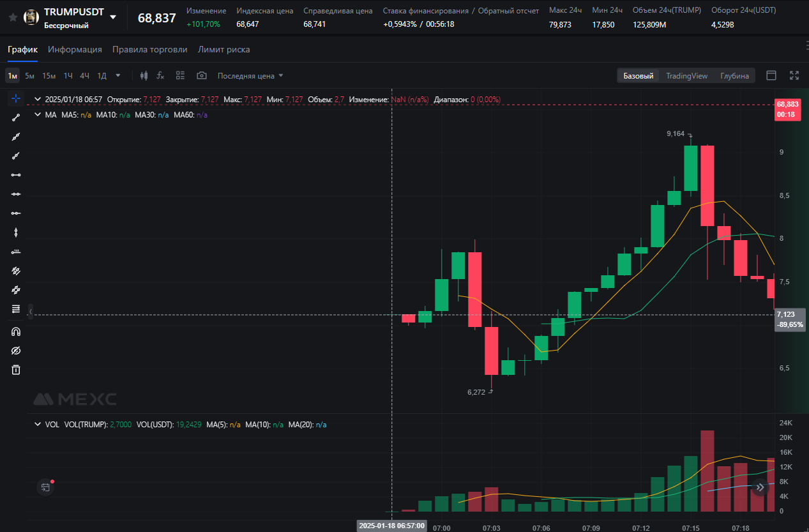Click the Справедливая цена value 68,741

click(314, 24)
